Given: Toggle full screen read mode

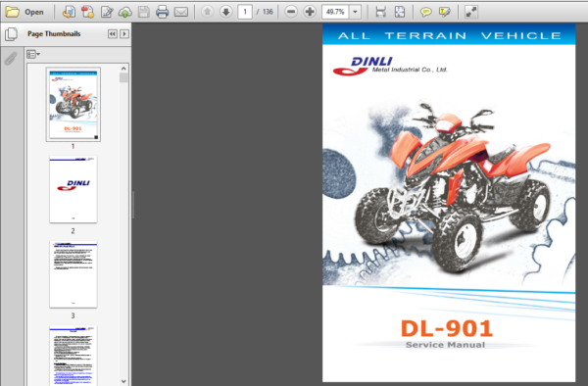Looking at the screenshot, I should pos(471,12).
